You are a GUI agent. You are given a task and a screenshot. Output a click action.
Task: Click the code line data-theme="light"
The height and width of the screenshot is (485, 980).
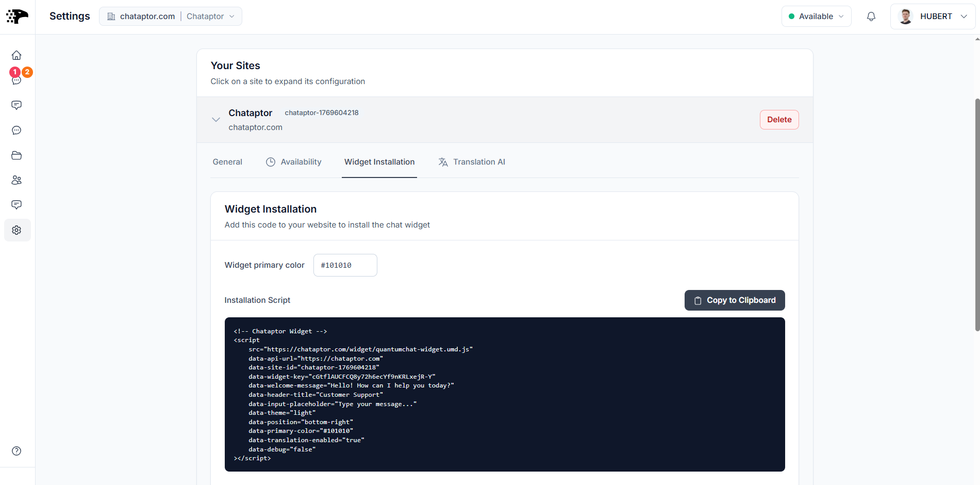pos(282,413)
